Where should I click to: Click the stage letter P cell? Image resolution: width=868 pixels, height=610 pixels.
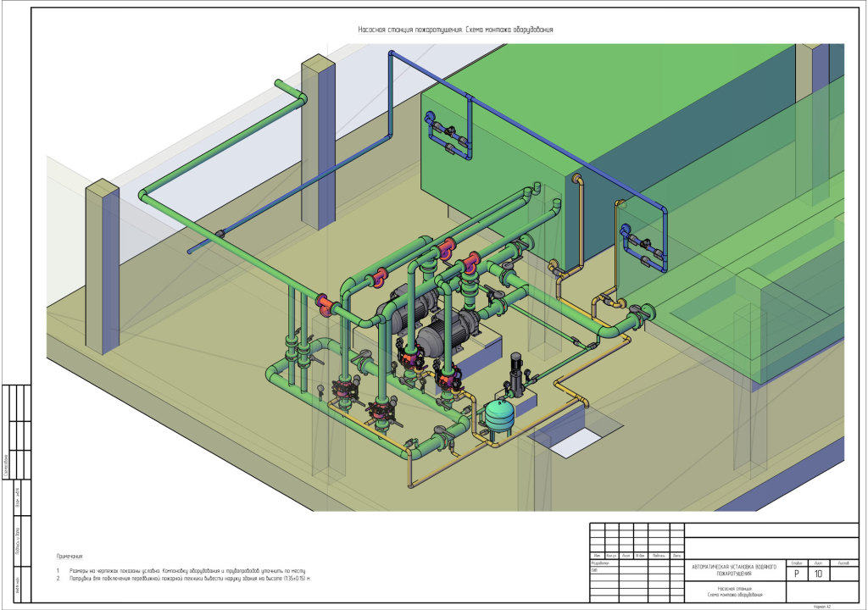(x=797, y=574)
